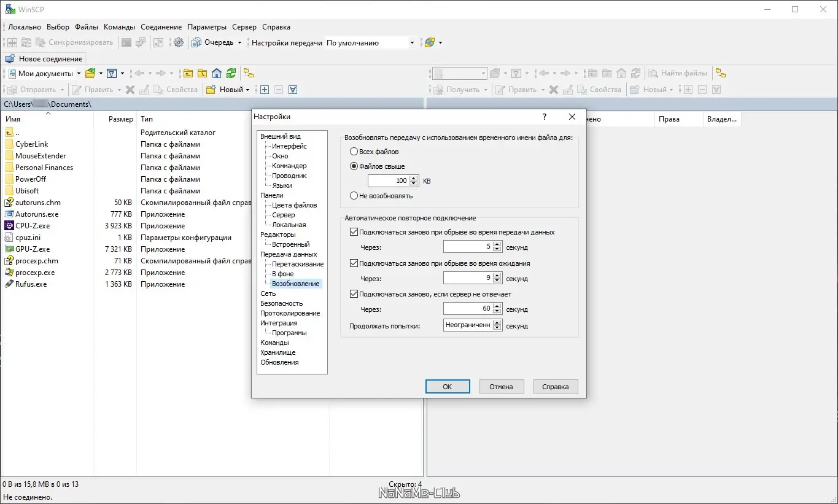Refresh the local panel with the green arrows icon
Viewport: 838px width, 504px height.
coord(231,73)
